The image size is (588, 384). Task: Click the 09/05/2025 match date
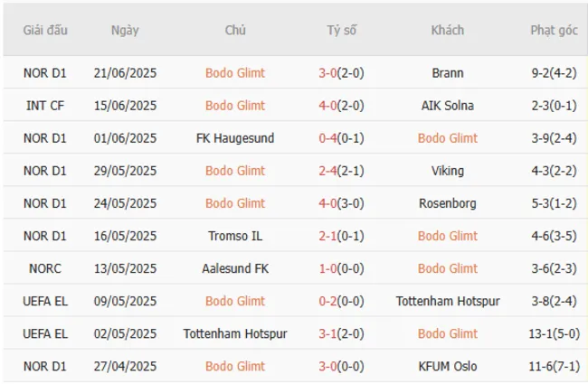(125, 301)
